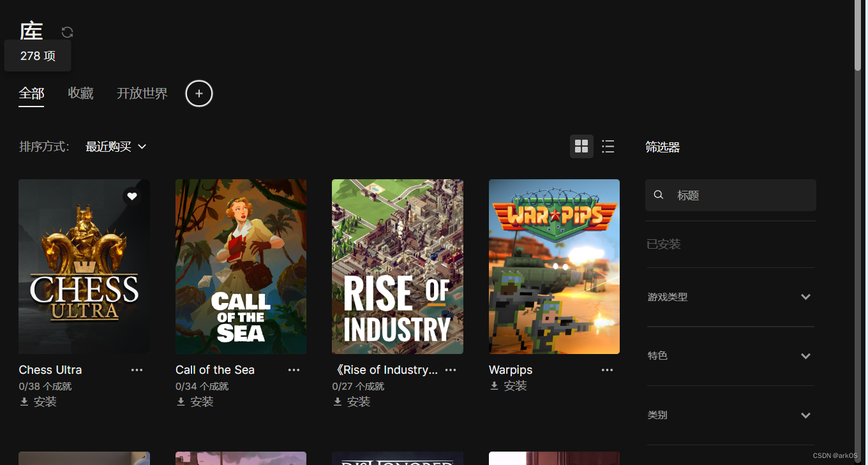
Task: Toggle favorite heart on Chess Ultra
Action: [x=132, y=196]
